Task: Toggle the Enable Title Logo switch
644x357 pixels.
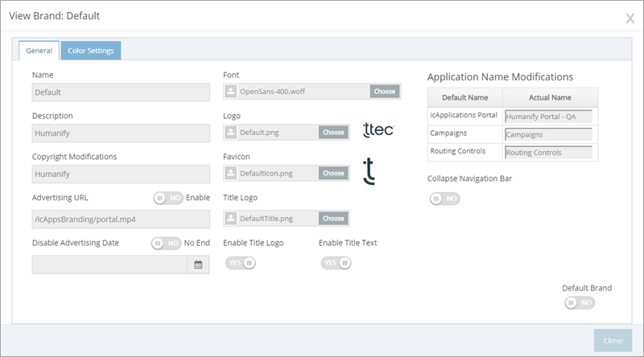Action: (x=240, y=263)
